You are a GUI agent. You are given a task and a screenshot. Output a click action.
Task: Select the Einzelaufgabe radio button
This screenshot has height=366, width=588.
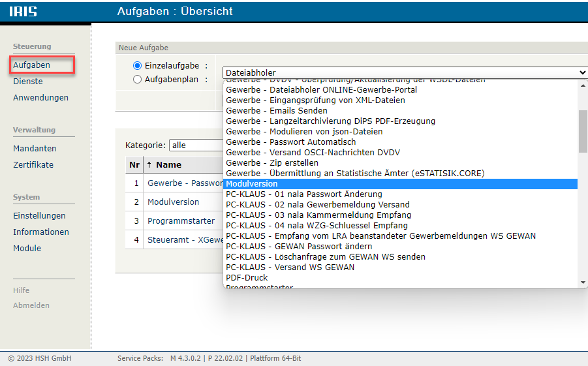coord(137,66)
